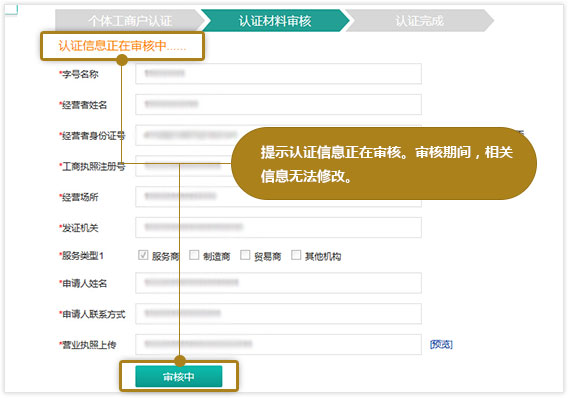Click the 服务类型1 label
This screenshot has width=569, height=398.
coord(82,256)
